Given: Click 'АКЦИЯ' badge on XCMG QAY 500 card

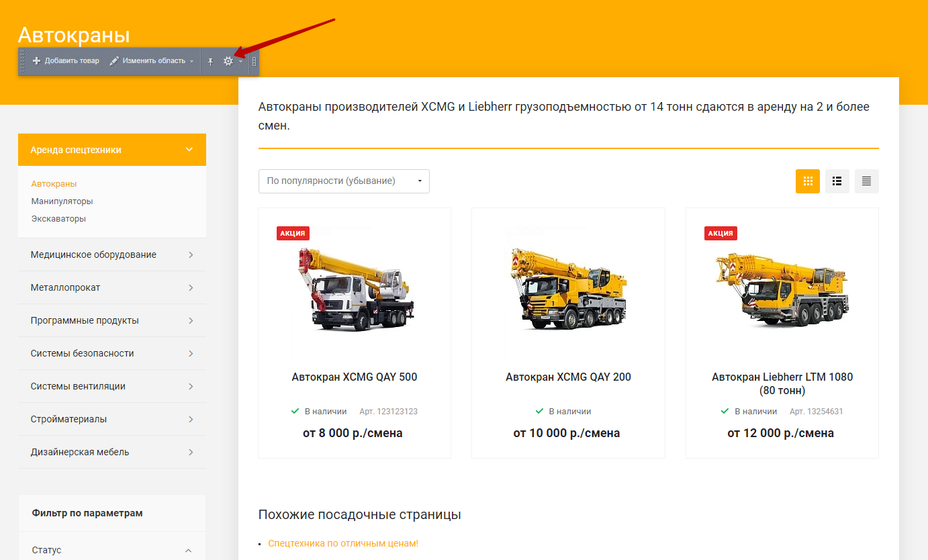Looking at the screenshot, I should click(x=293, y=233).
